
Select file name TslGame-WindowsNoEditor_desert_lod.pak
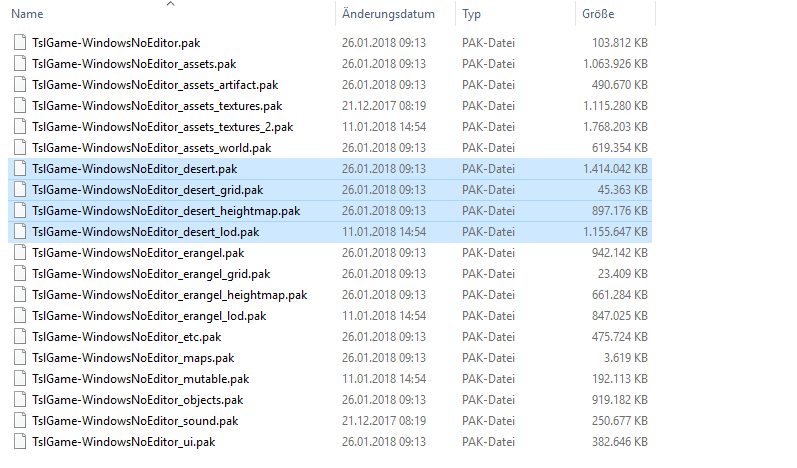coord(146,232)
